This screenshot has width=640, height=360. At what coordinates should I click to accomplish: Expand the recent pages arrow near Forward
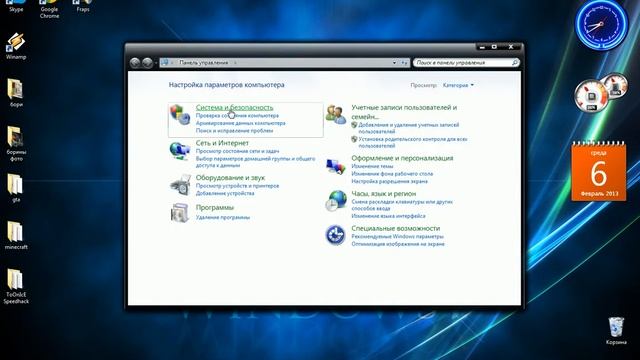point(156,63)
